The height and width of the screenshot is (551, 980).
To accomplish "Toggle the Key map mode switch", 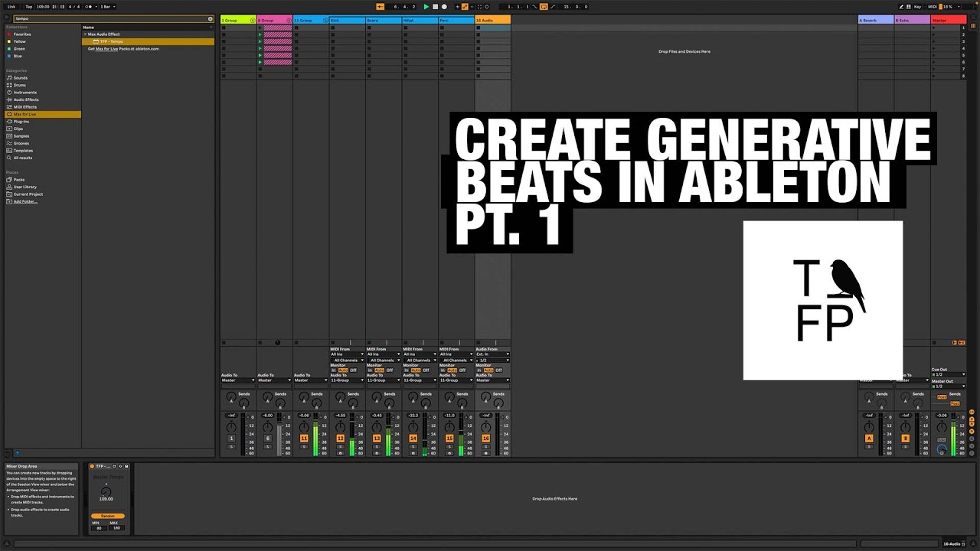I will (x=917, y=6).
